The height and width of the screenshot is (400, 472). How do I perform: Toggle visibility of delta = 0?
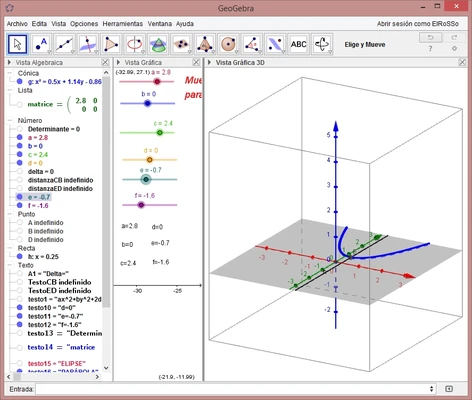click(x=20, y=171)
